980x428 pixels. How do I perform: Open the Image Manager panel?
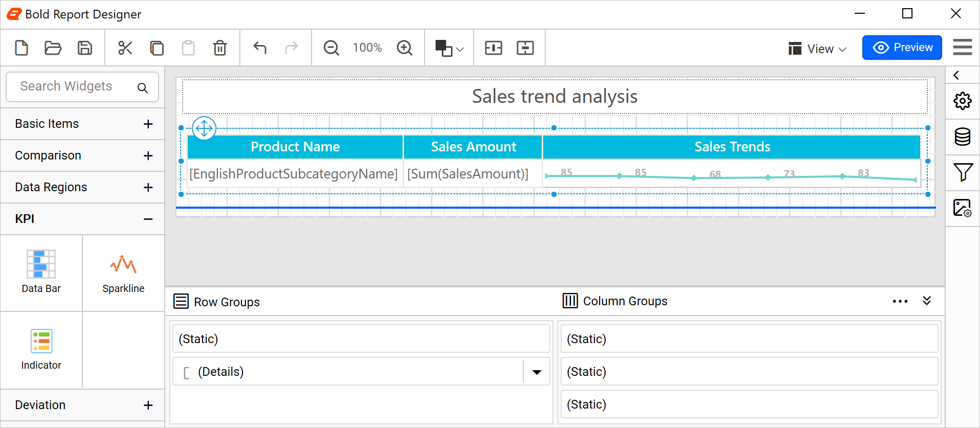coord(963,208)
